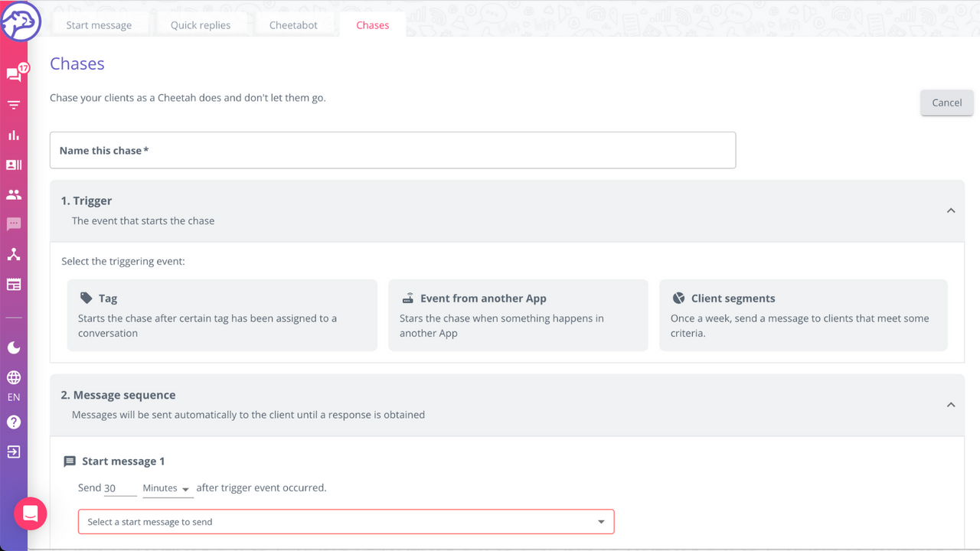Switch to the Cheetabot tab
980x551 pixels.
coord(293,24)
